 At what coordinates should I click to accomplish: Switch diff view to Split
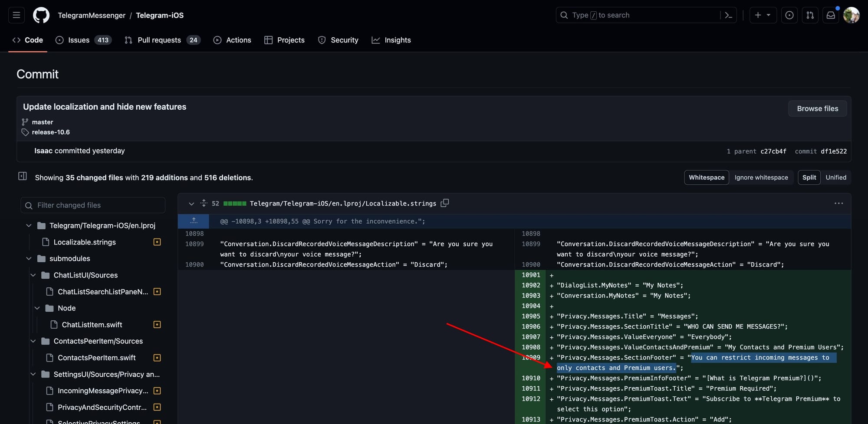pyautogui.click(x=809, y=177)
